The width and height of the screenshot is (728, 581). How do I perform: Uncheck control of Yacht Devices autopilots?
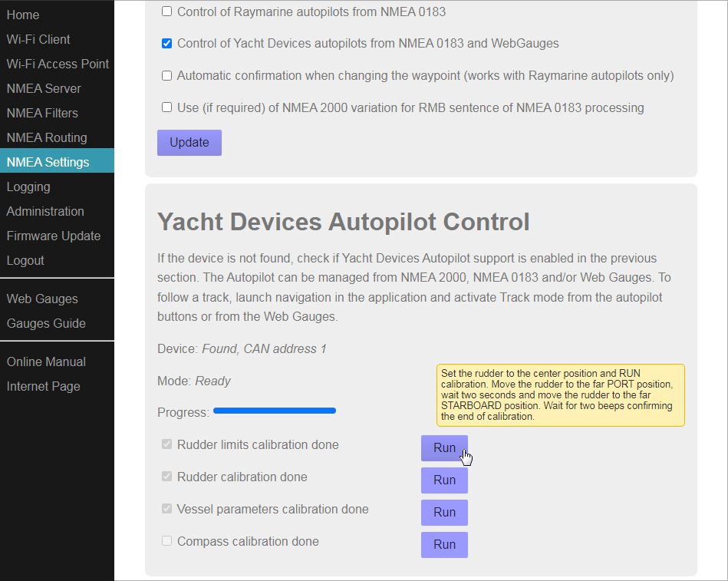coord(166,44)
